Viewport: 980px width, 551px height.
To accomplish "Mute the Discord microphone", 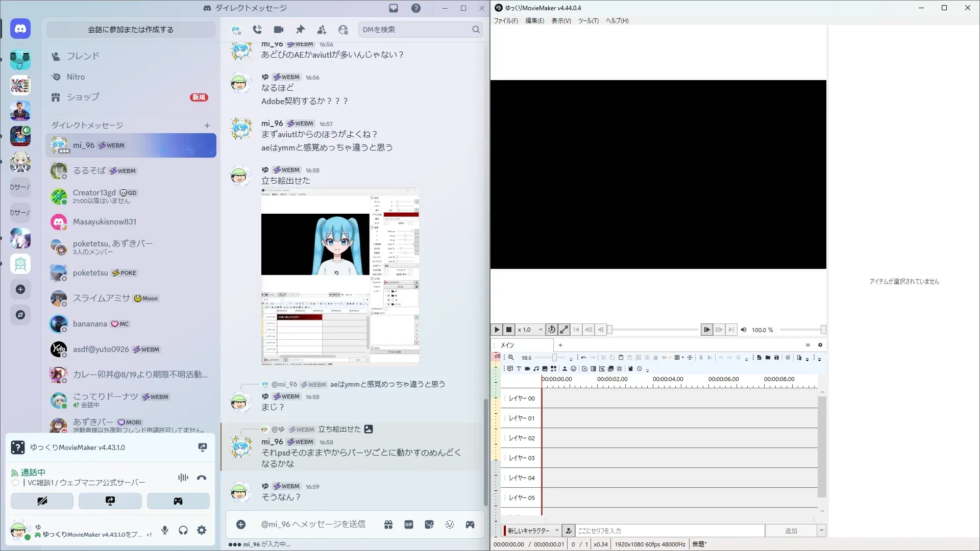I will click(x=165, y=530).
